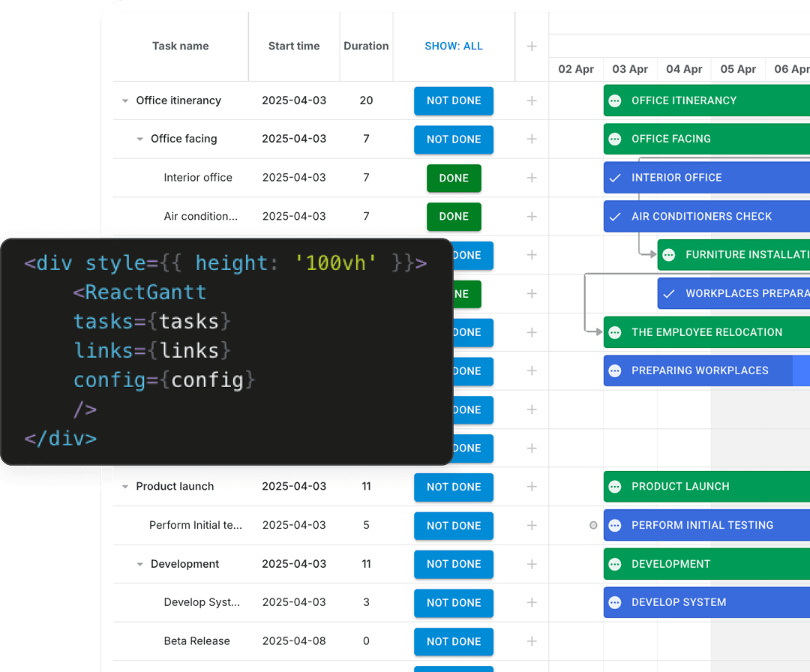Click the dots icon on Perform Initial Testing bar
The image size is (810, 672).
click(x=615, y=525)
